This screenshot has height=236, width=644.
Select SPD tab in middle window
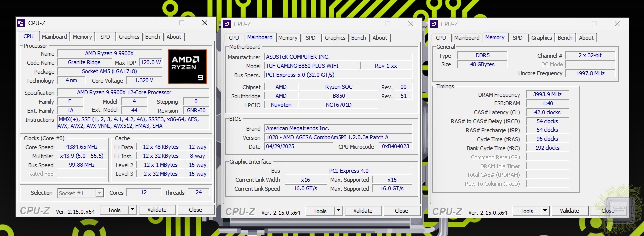pyautogui.click(x=311, y=38)
